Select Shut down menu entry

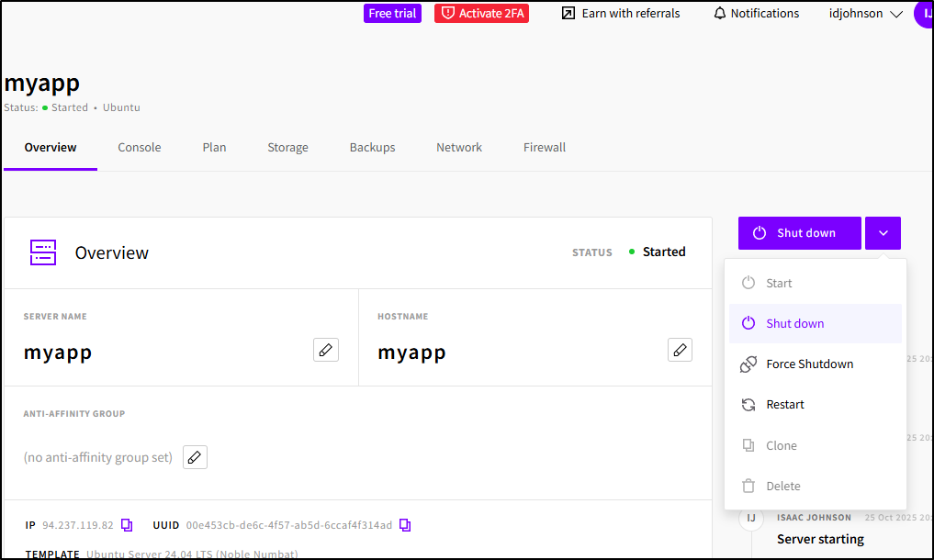(795, 324)
